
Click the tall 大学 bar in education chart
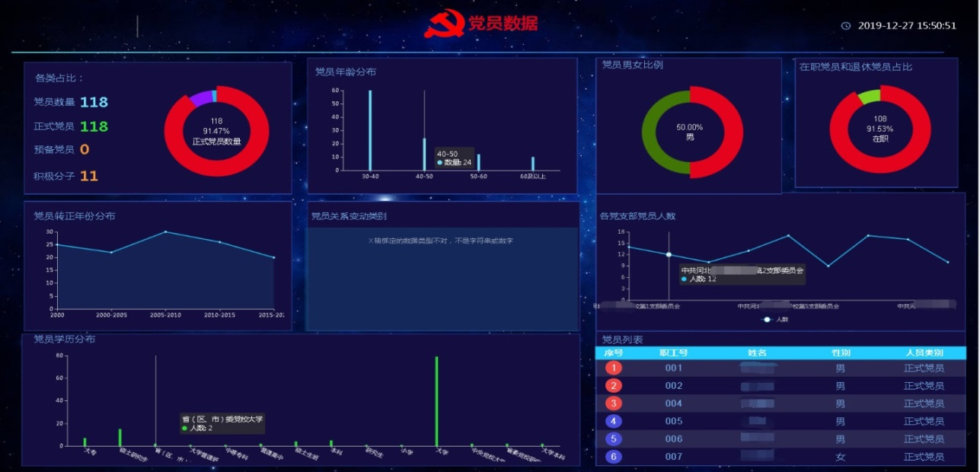pos(436,401)
